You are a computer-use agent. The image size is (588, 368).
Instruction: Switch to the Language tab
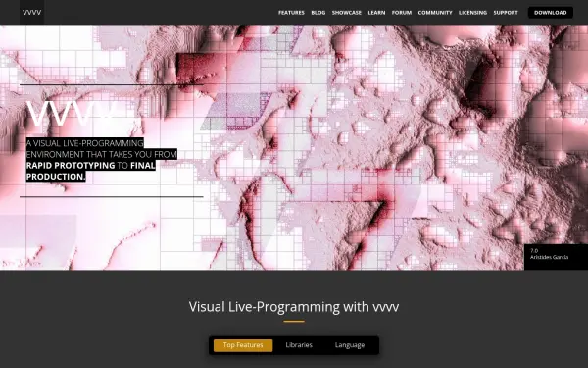[x=350, y=345]
